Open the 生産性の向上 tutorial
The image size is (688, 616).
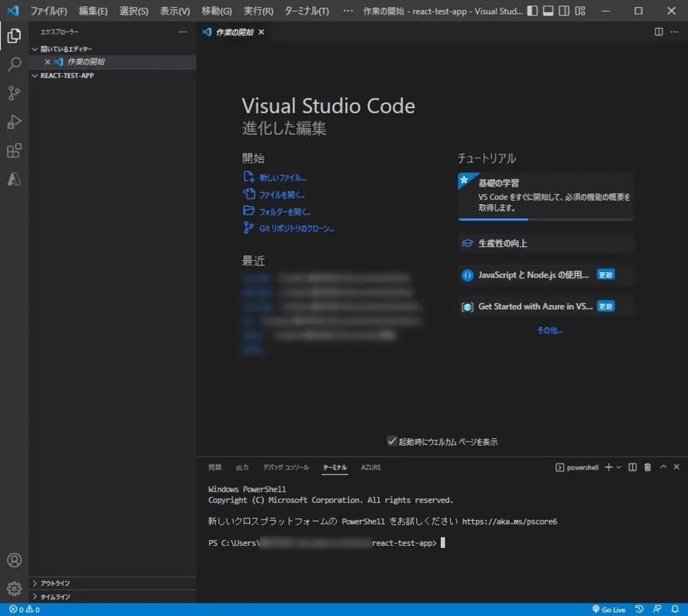tap(545, 243)
